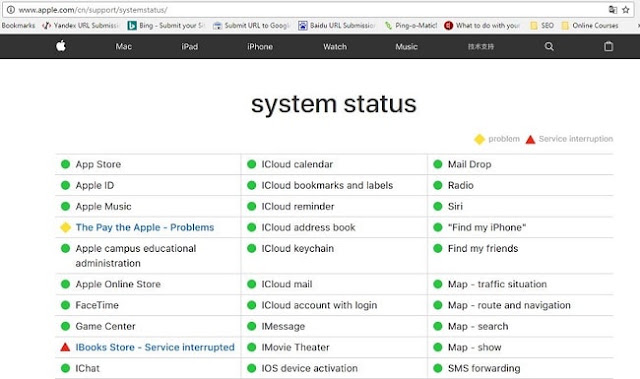
Task: Click the red triangle beside iBooks Store
Action: pyautogui.click(x=65, y=347)
